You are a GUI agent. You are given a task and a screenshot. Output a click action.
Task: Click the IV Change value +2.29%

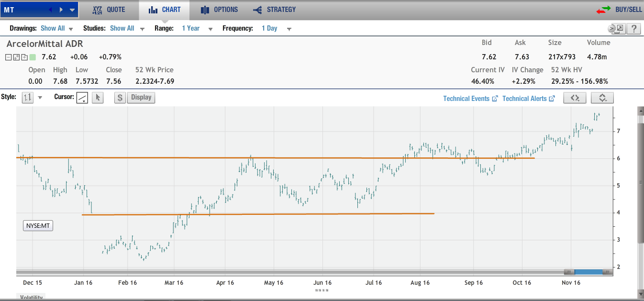[x=522, y=81]
